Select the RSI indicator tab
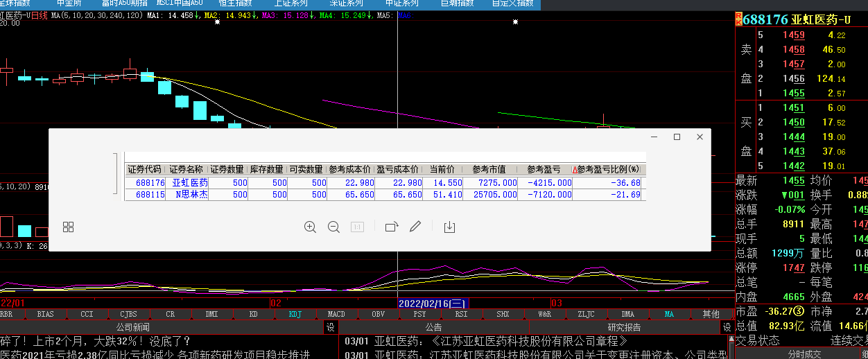The height and width of the screenshot is (359, 868). click(461, 314)
